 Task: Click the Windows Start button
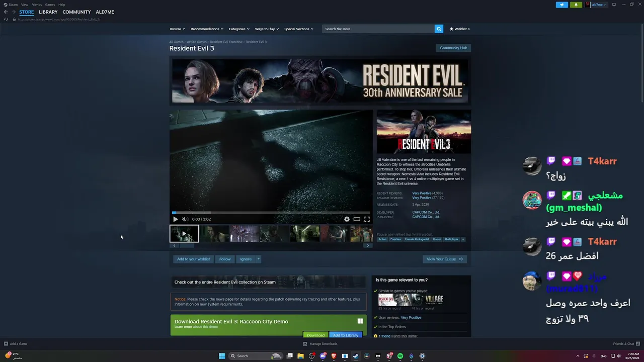pos(222,356)
